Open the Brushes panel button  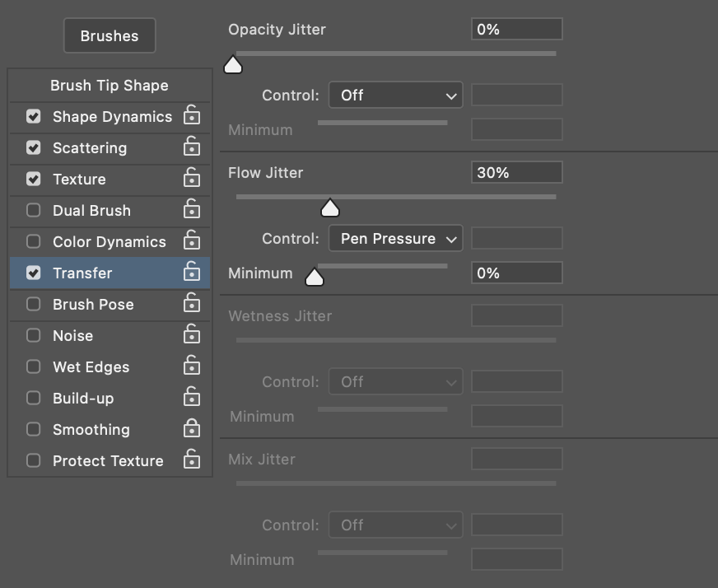pyautogui.click(x=110, y=35)
